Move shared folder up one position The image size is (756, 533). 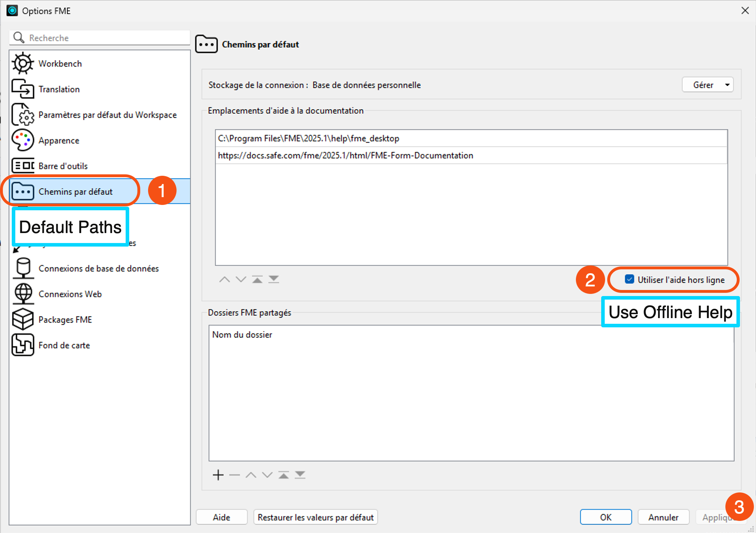(x=251, y=475)
